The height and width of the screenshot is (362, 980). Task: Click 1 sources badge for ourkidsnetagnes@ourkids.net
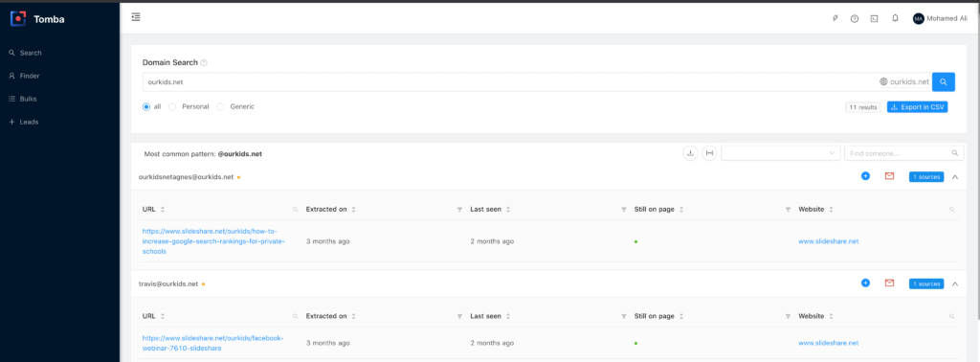926,177
